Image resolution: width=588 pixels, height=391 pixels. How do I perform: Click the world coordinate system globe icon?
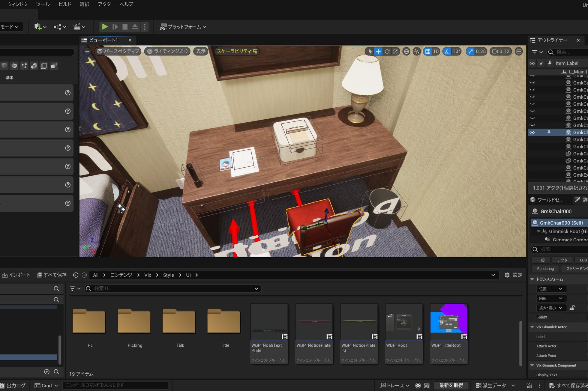[x=406, y=52]
